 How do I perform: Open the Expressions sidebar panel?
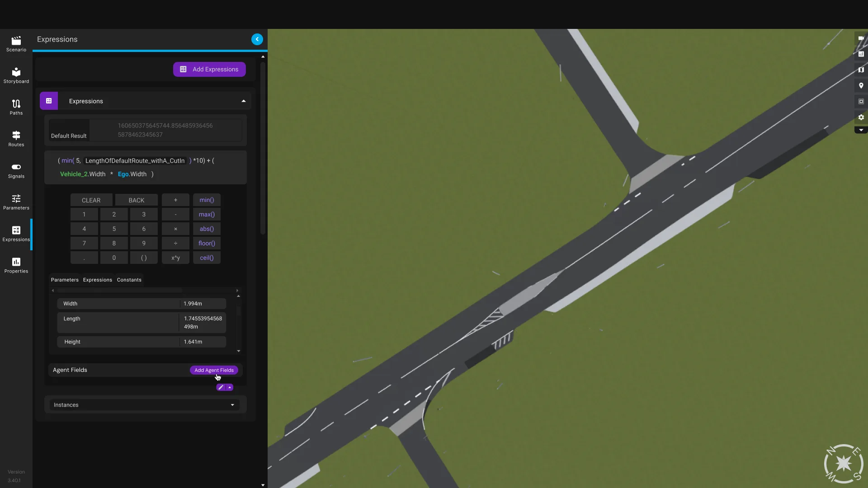(16, 234)
